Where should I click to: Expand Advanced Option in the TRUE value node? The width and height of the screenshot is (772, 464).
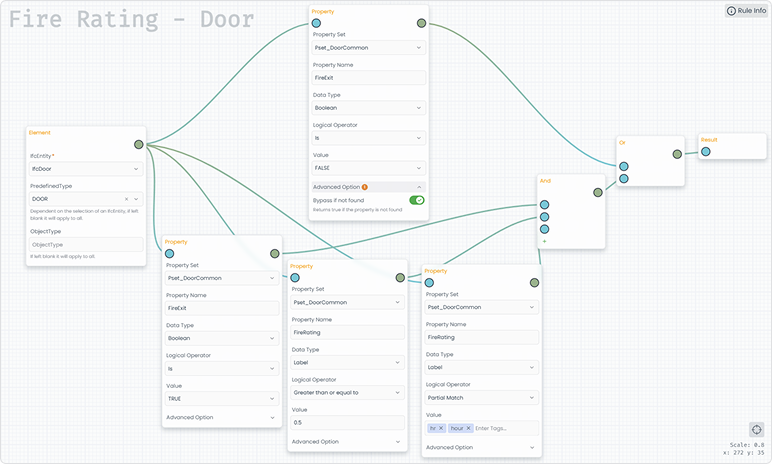pos(222,417)
